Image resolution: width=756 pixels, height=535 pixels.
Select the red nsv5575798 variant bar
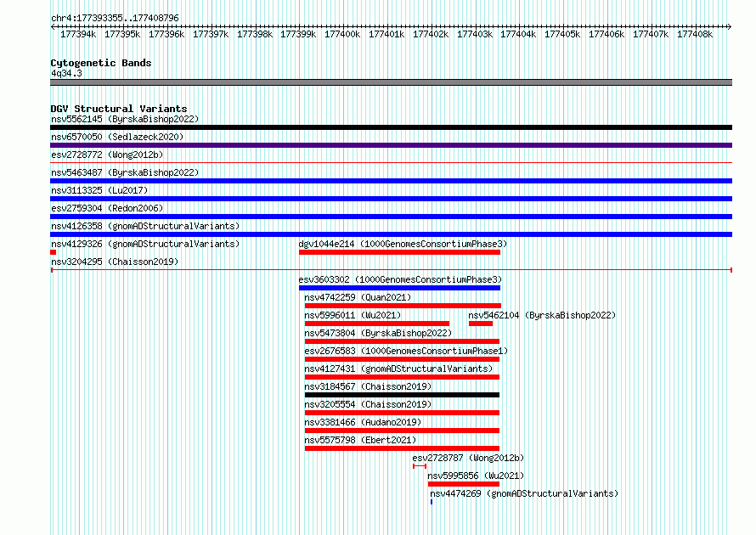click(402, 448)
